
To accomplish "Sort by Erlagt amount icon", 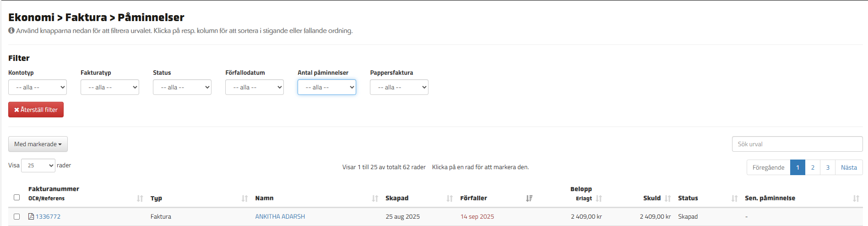I will (x=599, y=198).
